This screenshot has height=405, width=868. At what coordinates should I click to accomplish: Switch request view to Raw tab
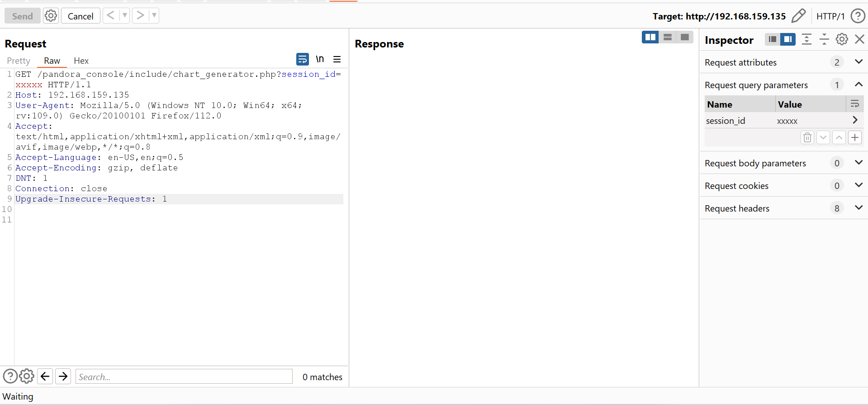[x=52, y=61]
